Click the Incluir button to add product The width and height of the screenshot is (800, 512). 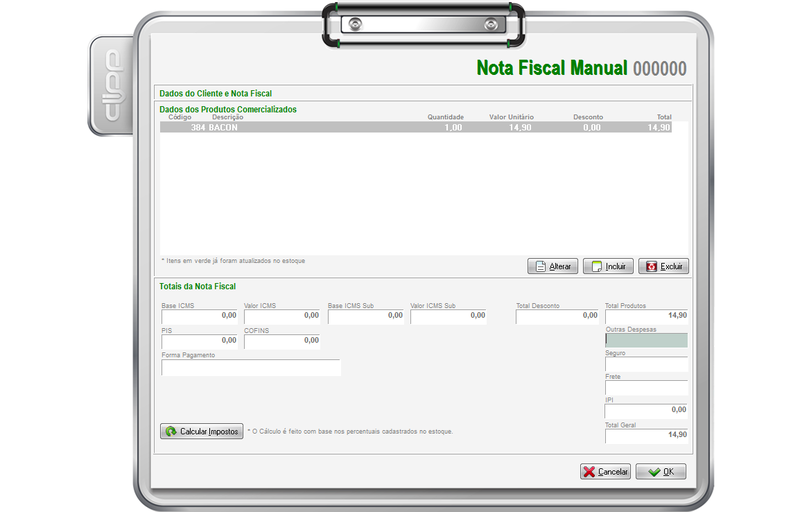tap(608, 267)
